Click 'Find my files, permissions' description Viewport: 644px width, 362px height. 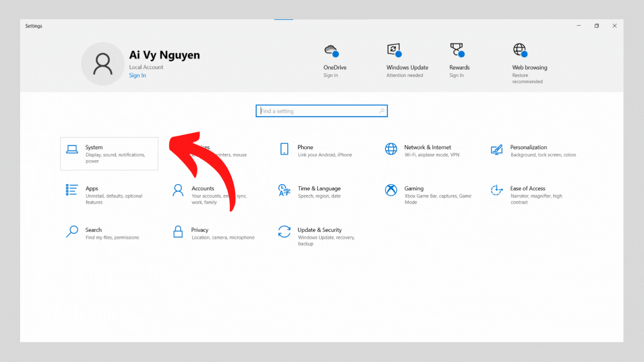(x=112, y=238)
